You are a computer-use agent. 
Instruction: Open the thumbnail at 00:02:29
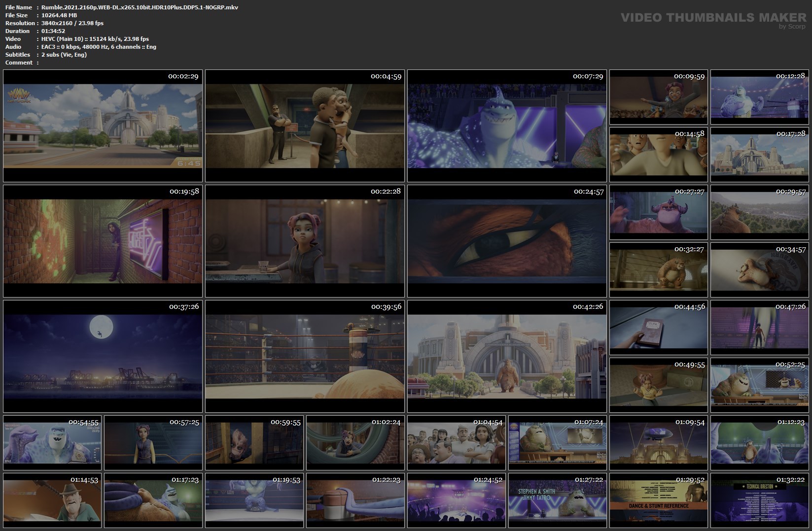(103, 126)
